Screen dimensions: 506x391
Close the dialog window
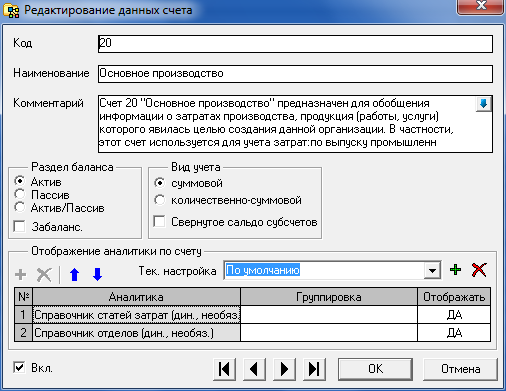pyautogui.click(x=480, y=6)
